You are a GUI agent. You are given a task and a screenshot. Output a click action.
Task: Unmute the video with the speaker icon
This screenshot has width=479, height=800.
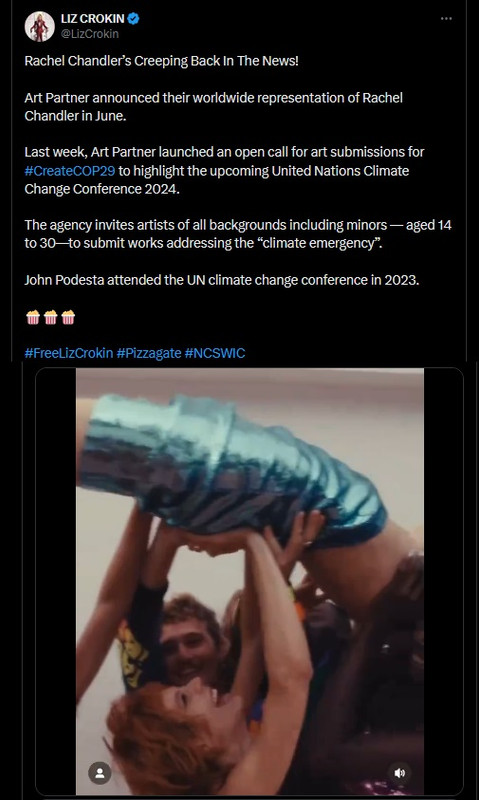[x=400, y=773]
